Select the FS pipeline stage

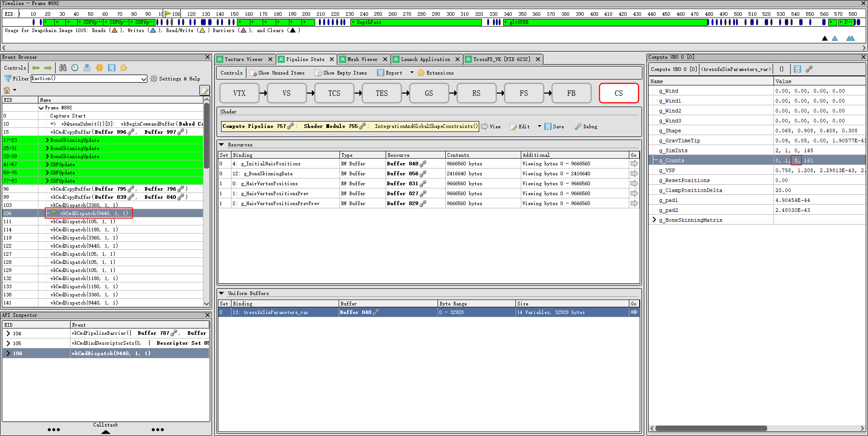pyautogui.click(x=524, y=93)
